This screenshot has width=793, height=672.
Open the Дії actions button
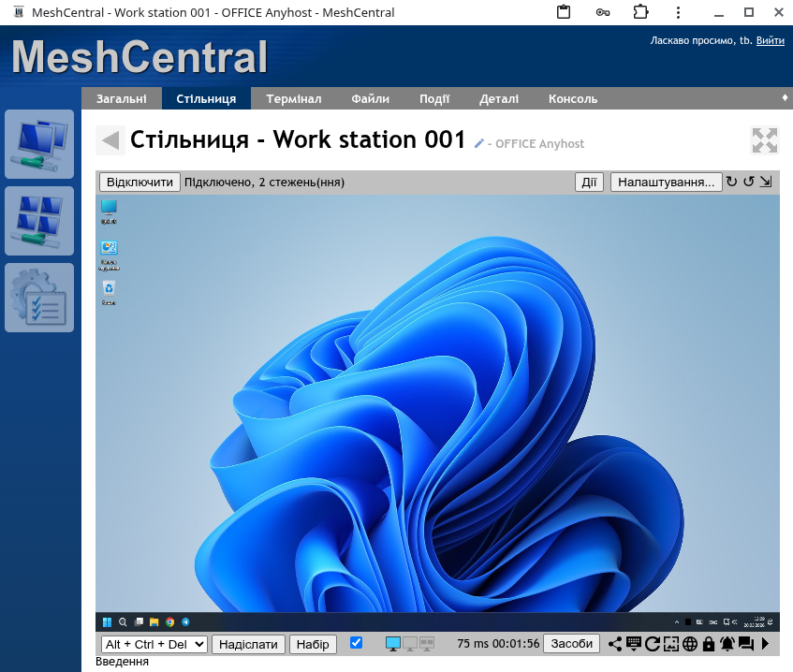[589, 182]
